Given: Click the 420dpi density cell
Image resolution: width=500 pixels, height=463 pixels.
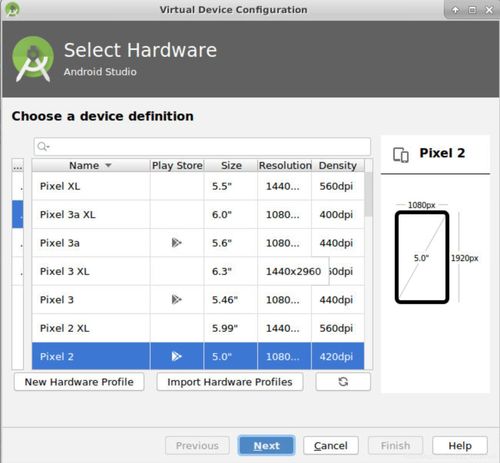Looking at the screenshot, I should tap(338, 356).
